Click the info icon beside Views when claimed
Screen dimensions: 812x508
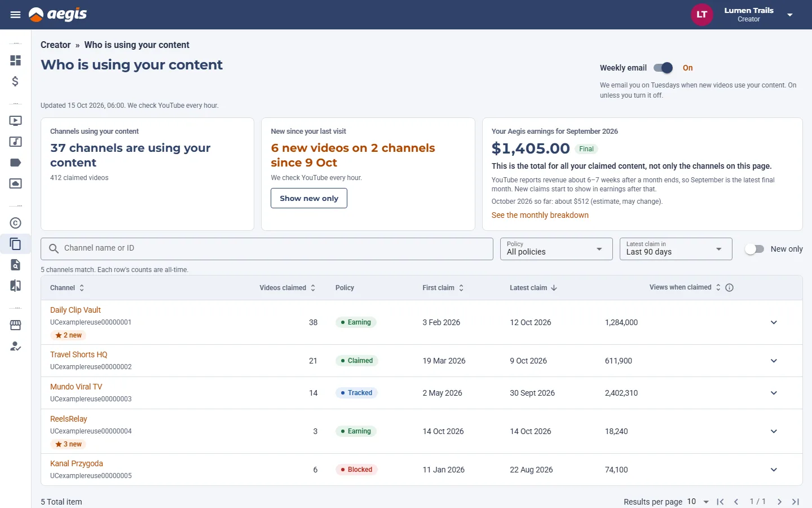point(729,288)
